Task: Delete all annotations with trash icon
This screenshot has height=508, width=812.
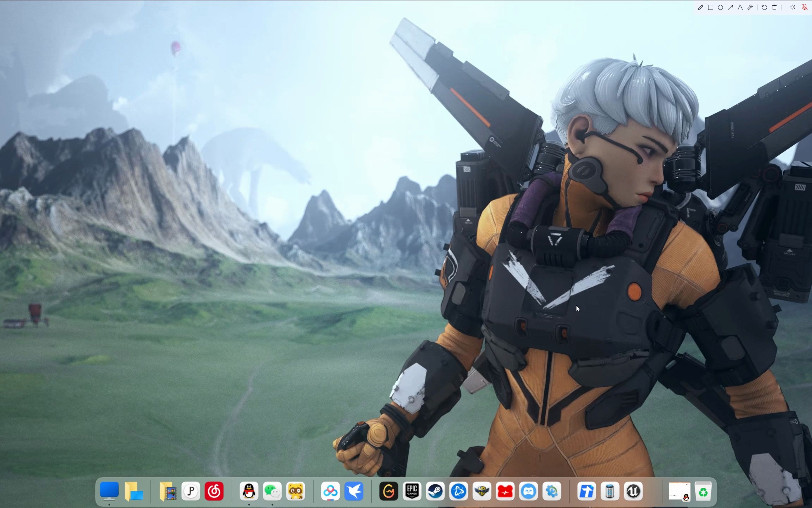Action: 774,7
